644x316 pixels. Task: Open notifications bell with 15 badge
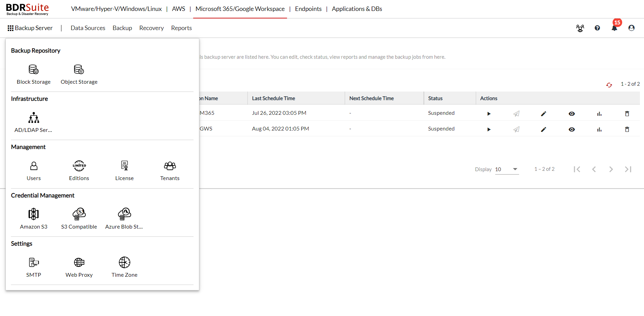(614, 28)
